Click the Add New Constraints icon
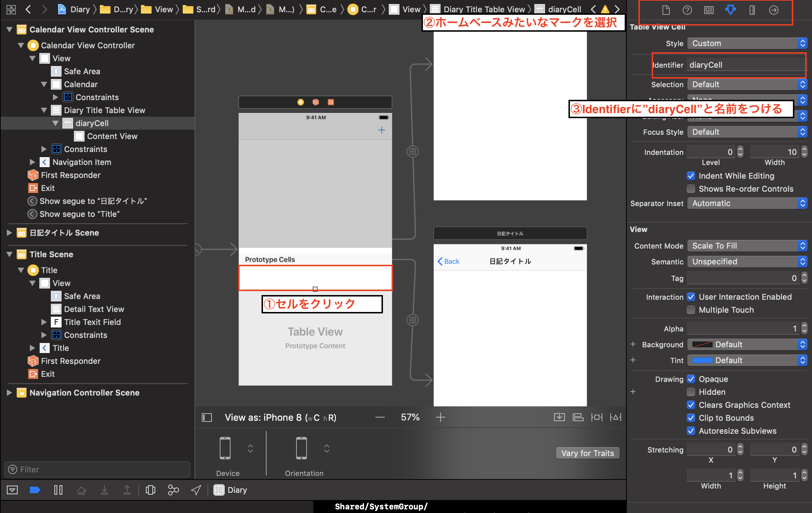 597,417
